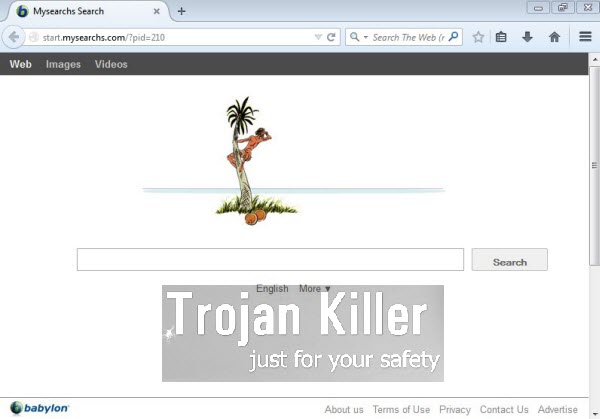Switch to the Images search tab
This screenshot has height=419, width=600.
click(x=63, y=65)
